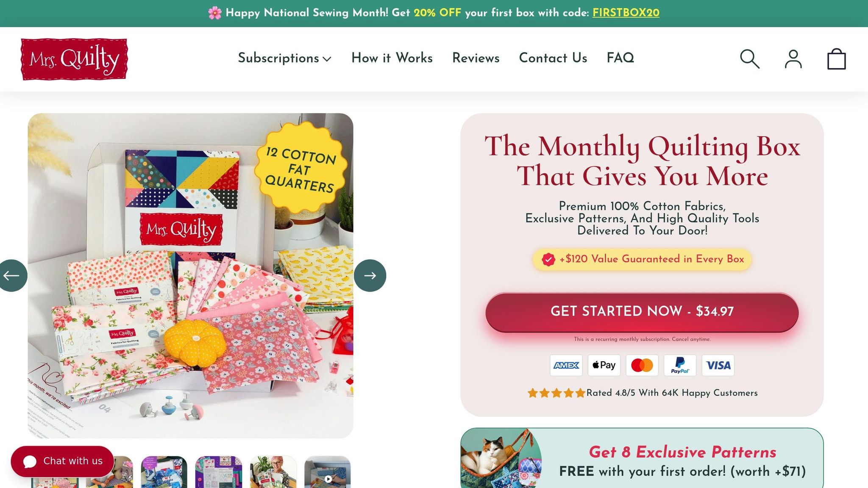This screenshot has height=488, width=868.
Task: Click the FIRSTBOX20 promo code link
Action: (626, 13)
